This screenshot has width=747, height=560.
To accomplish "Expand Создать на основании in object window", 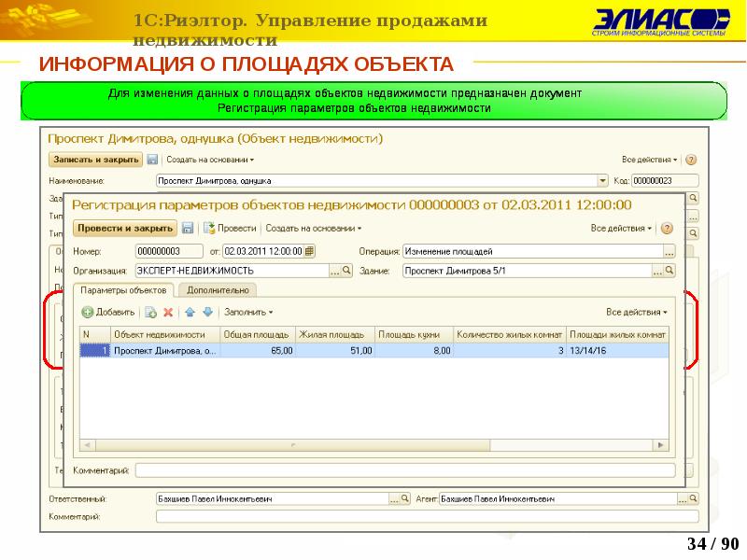I will point(210,160).
